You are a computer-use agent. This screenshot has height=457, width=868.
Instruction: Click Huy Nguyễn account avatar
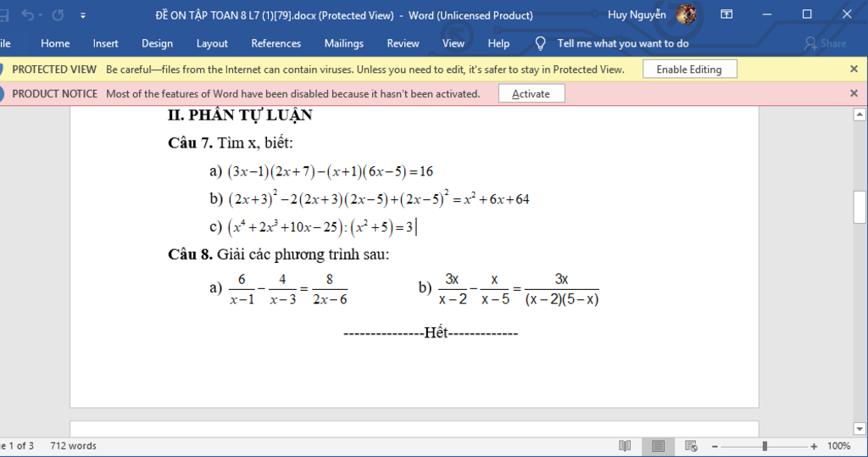(x=687, y=14)
